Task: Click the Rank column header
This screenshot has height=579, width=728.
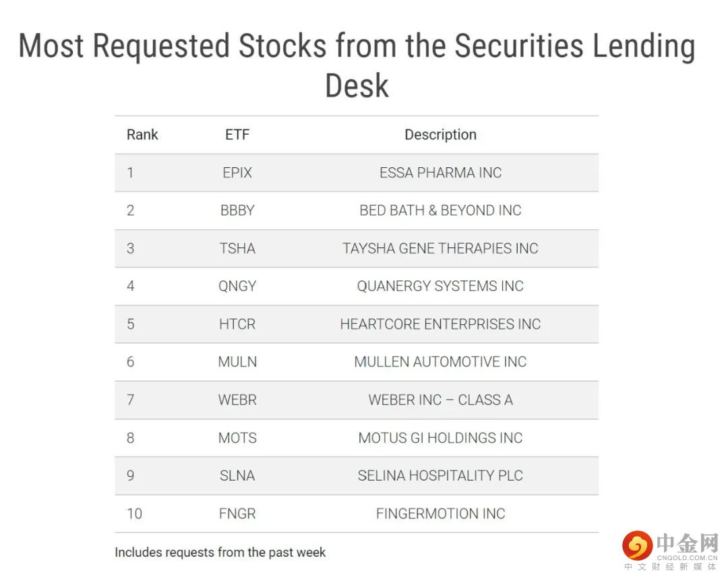Action: click(142, 135)
